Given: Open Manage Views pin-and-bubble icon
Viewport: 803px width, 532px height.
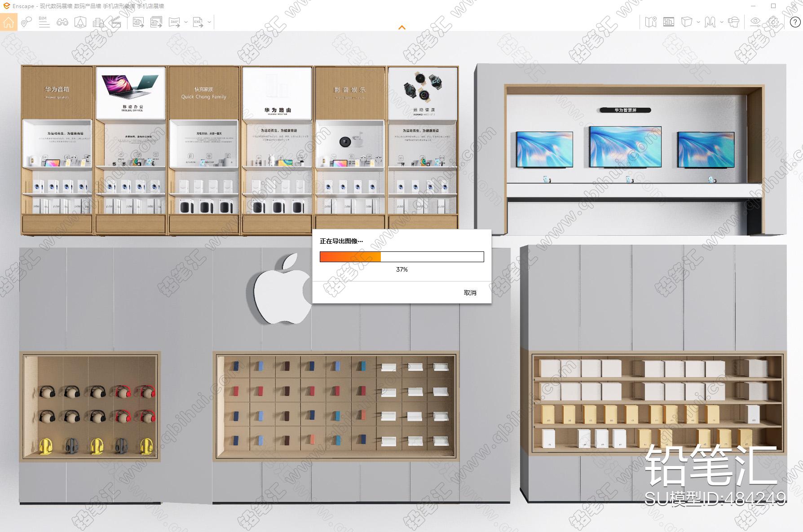Looking at the screenshot, I should [26, 22].
